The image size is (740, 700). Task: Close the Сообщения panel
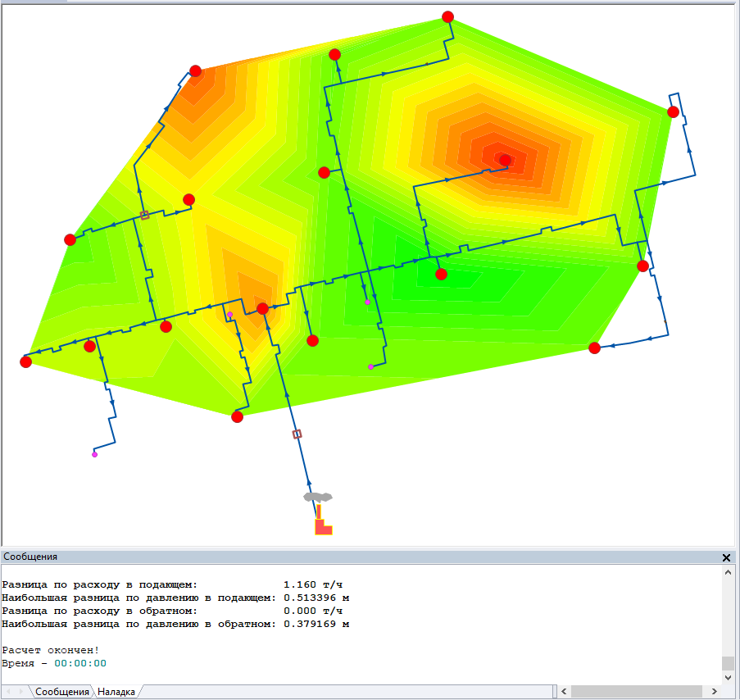click(x=726, y=557)
